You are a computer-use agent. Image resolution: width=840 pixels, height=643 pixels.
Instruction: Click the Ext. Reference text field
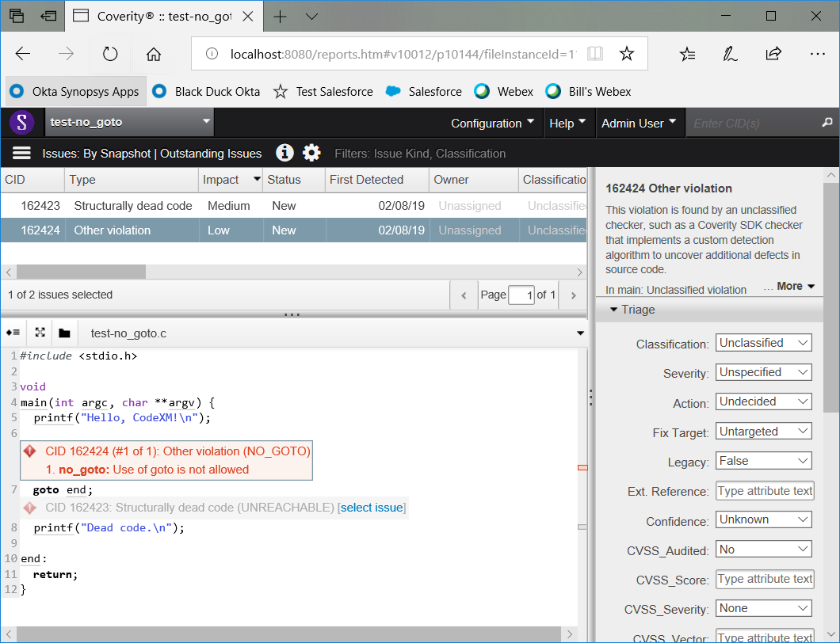(765, 491)
